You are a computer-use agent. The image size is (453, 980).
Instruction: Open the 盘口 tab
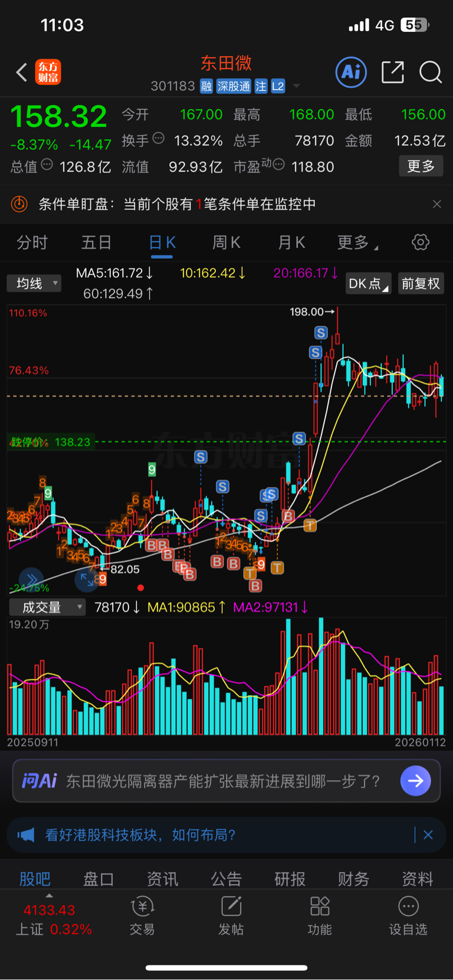coord(99,879)
